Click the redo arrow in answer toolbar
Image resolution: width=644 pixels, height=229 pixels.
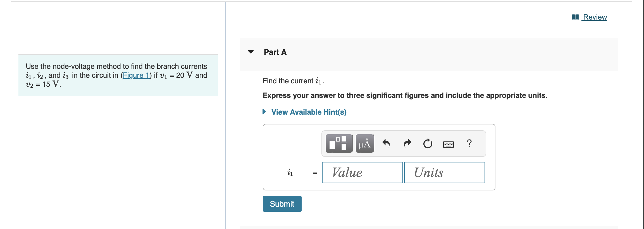(x=407, y=143)
